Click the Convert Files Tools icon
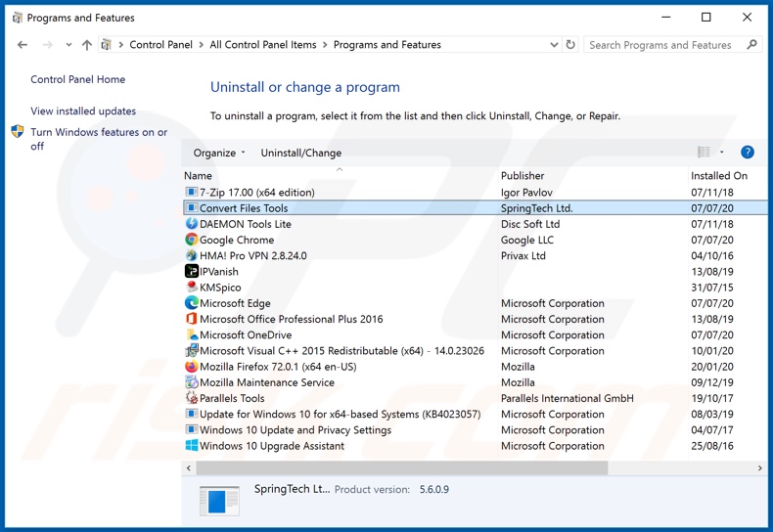Image resolution: width=773 pixels, height=532 pixels. tap(191, 208)
